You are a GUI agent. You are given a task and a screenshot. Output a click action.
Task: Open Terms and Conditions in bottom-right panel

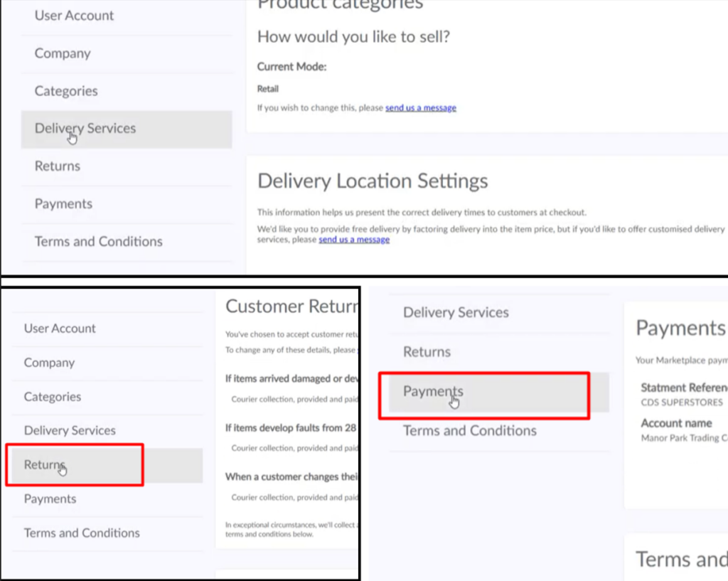(x=499, y=431)
